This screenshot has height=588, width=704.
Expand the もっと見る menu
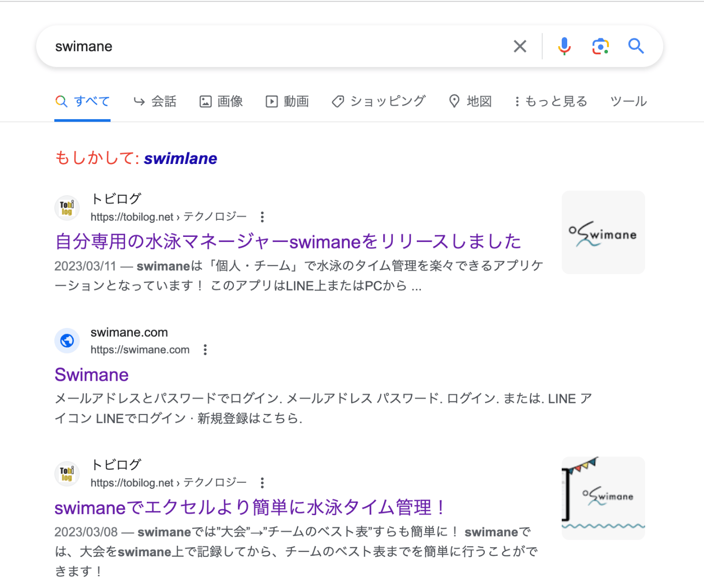[x=551, y=102]
